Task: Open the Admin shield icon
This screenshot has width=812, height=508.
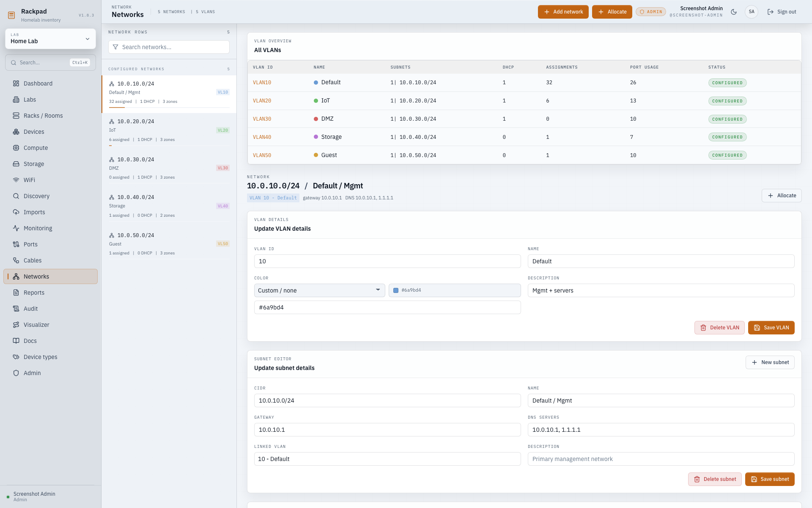Action: click(16, 373)
